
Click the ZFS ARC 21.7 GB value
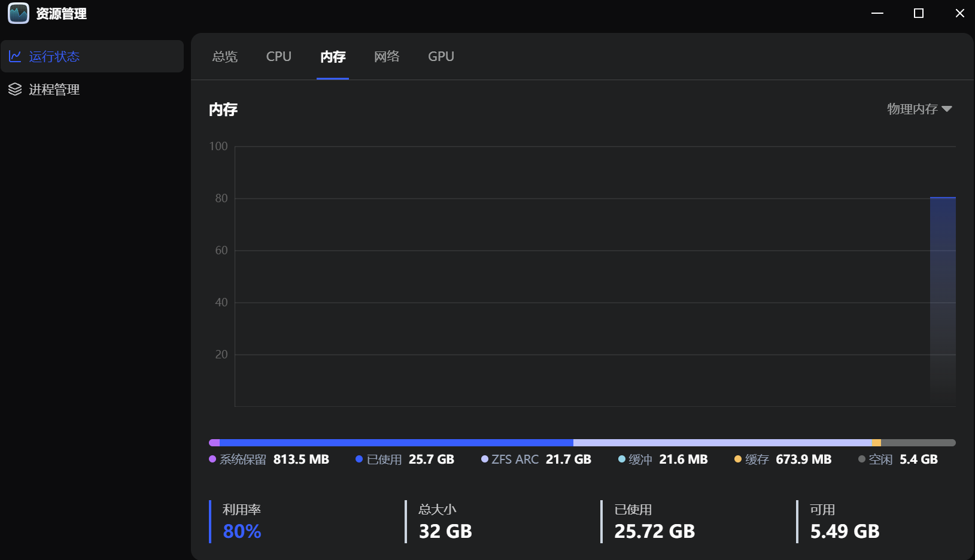tap(569, 459)
